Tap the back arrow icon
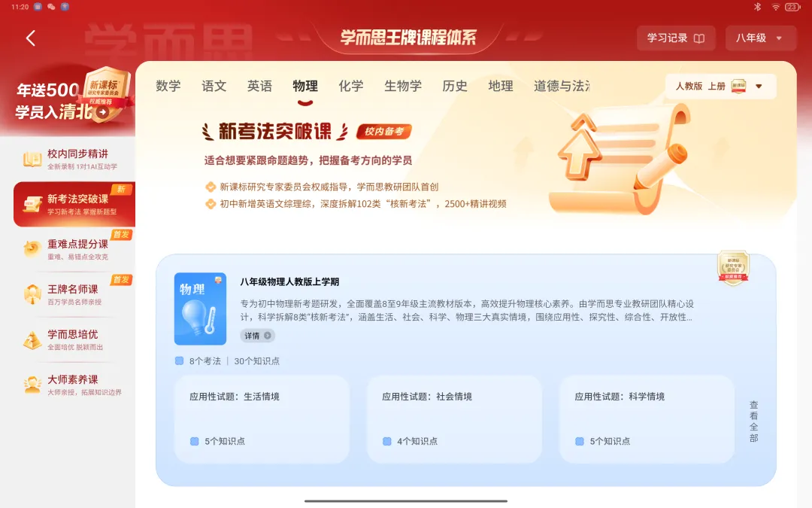Image resolution: width=812 pixels, height=508 pixels. click(x=31, y=38)
